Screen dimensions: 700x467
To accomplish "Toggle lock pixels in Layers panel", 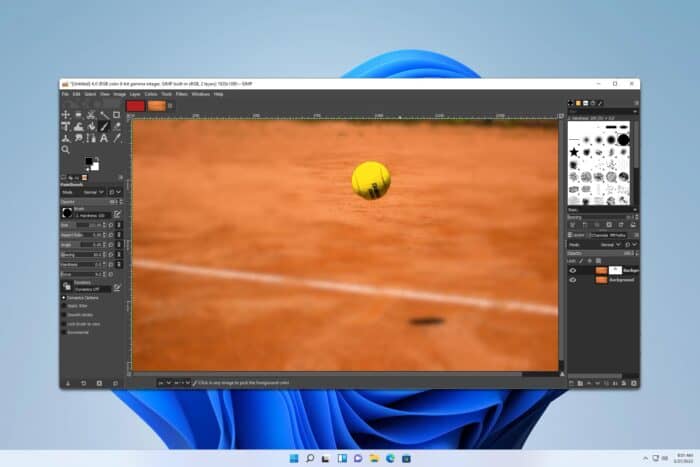I will (x=581, y=261).
